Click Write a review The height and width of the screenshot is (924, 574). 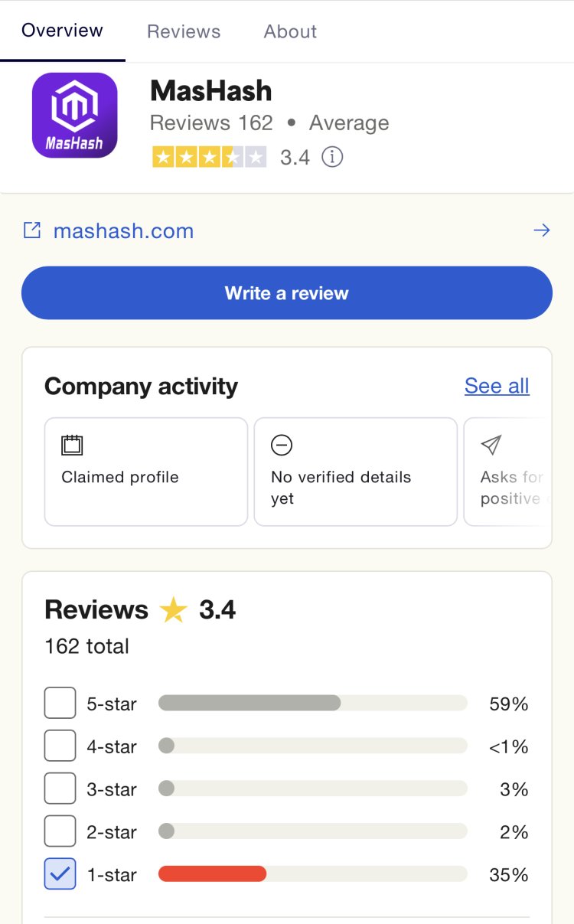click(286, 292)
